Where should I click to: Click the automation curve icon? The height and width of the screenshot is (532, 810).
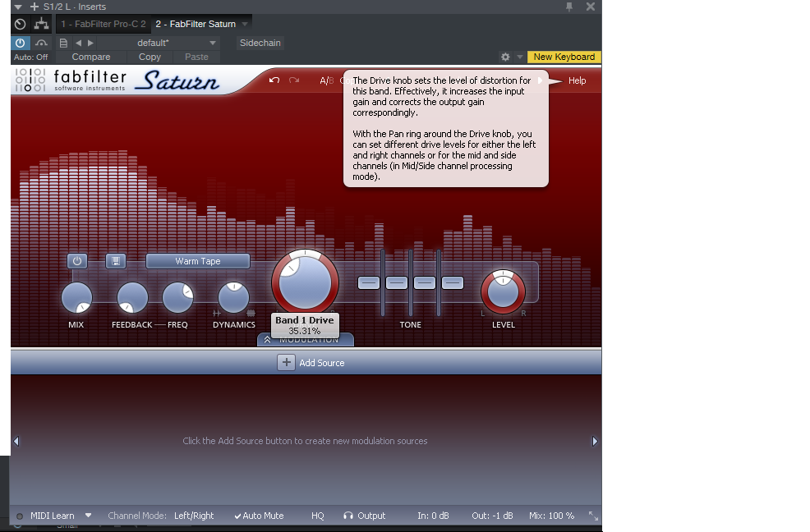point(41,43)
